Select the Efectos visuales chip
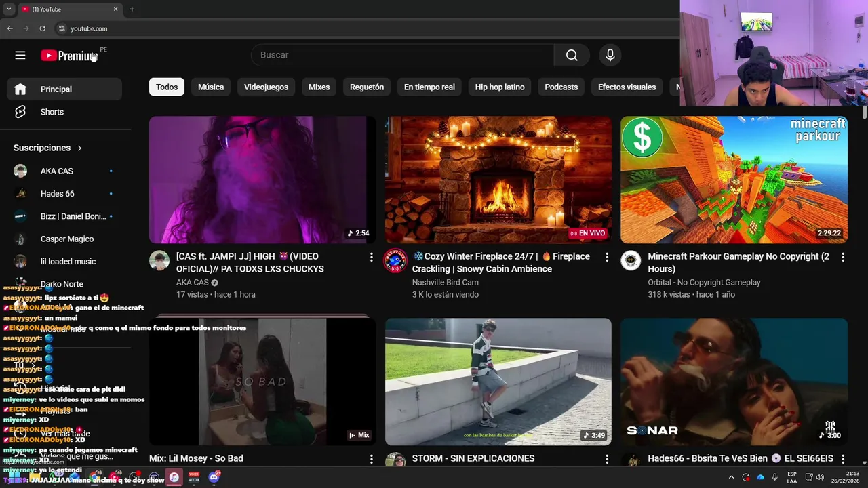 [x=627, y=87]
